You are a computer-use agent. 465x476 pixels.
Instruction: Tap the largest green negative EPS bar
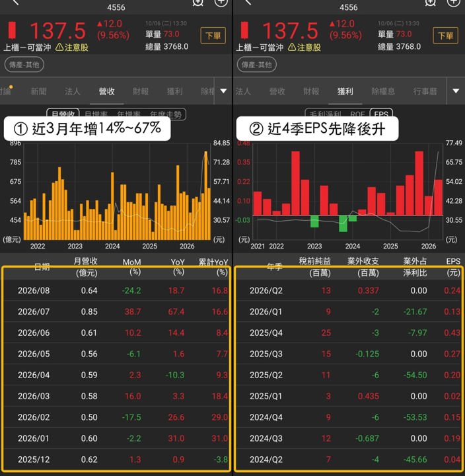coord(343,223)
